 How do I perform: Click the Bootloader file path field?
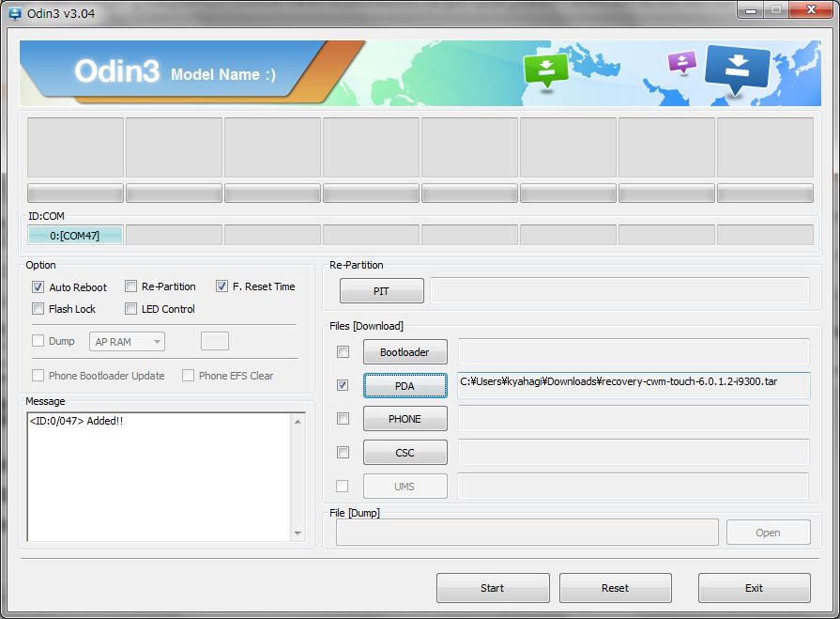[x=634, y=352]
